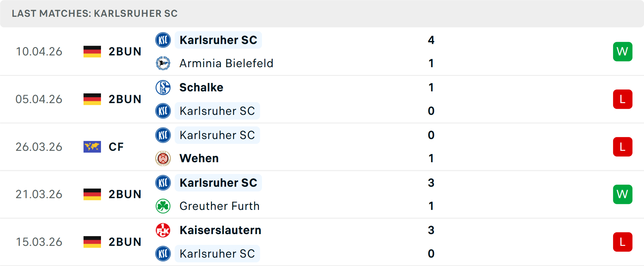Click German flag in the 05.04.26 row
644x266 pixels.
click(92, 99)
